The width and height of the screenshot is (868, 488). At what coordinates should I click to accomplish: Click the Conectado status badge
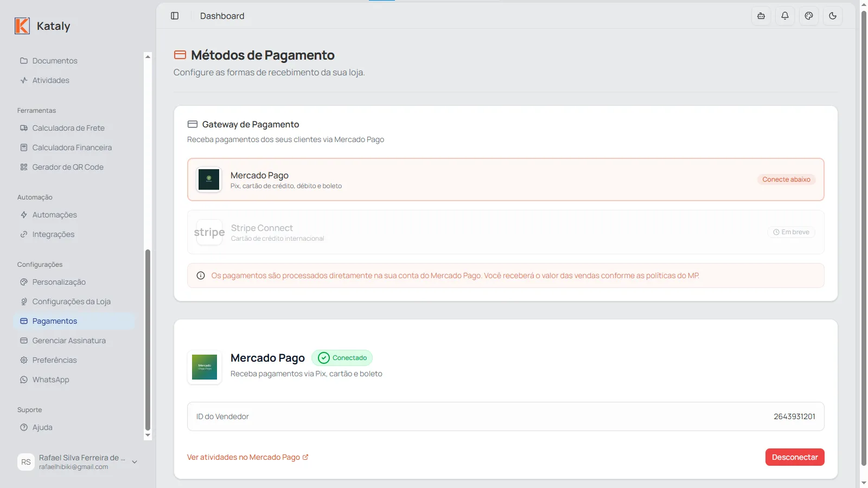pos(342,358)
